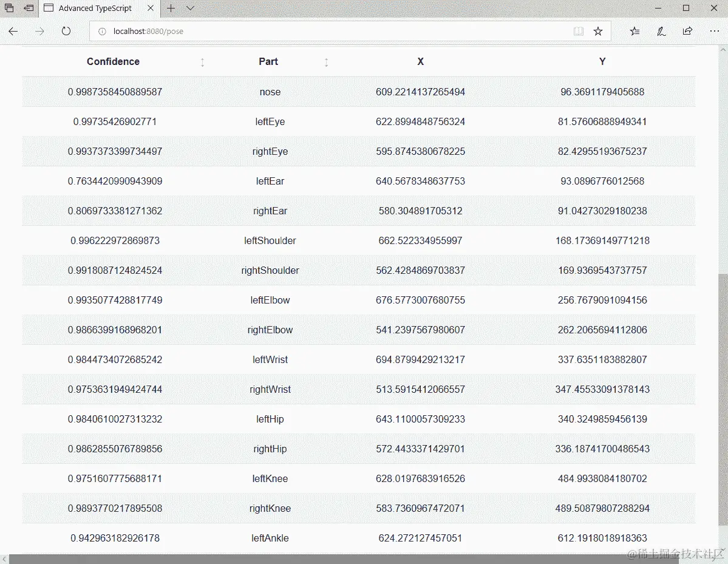This screenshot has width=728, height=564.
Task: Click the vertical scrollbar thumb
Action: point(723,399)
